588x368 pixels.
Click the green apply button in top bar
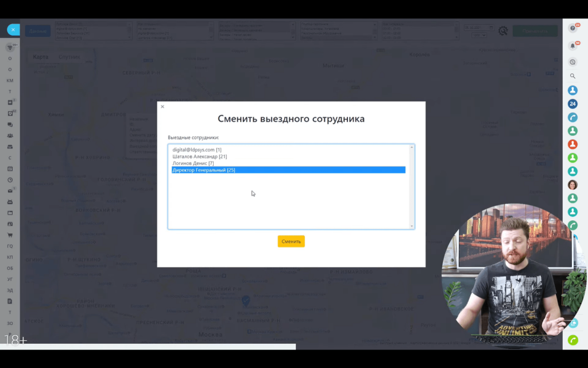[x=535, y=31]
